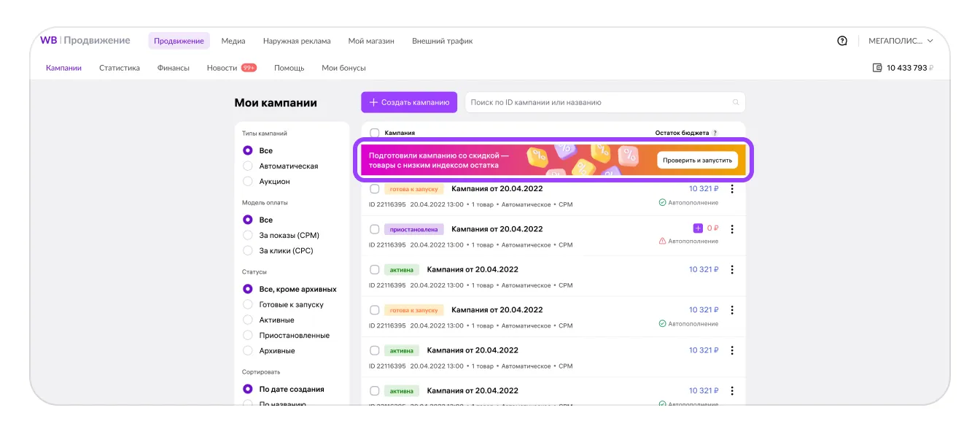980x432 pixels.
Task: Tick the select-all Кампания header checkbox
Action: point(375,134)
